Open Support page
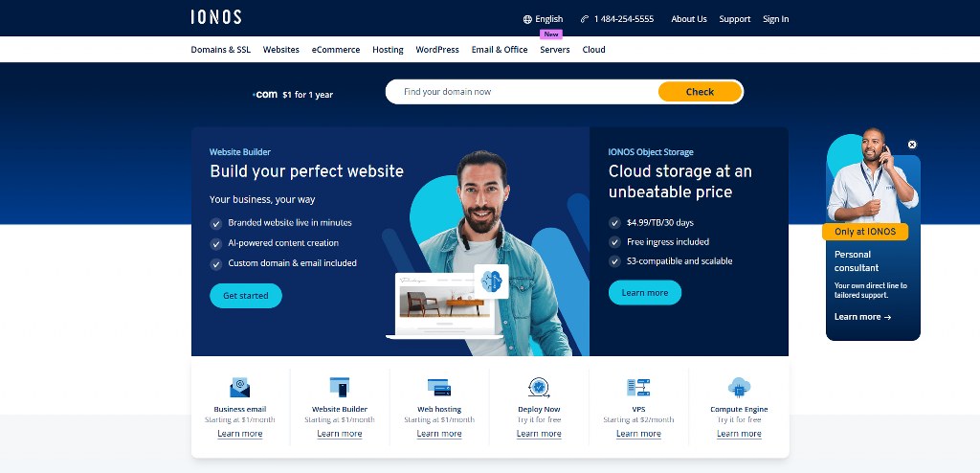This screenshot has height=473, width=980. point(734,19)
